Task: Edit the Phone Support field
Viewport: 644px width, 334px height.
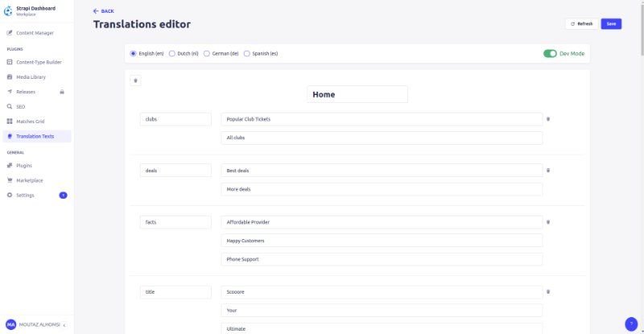Action: tap(382, 259)
